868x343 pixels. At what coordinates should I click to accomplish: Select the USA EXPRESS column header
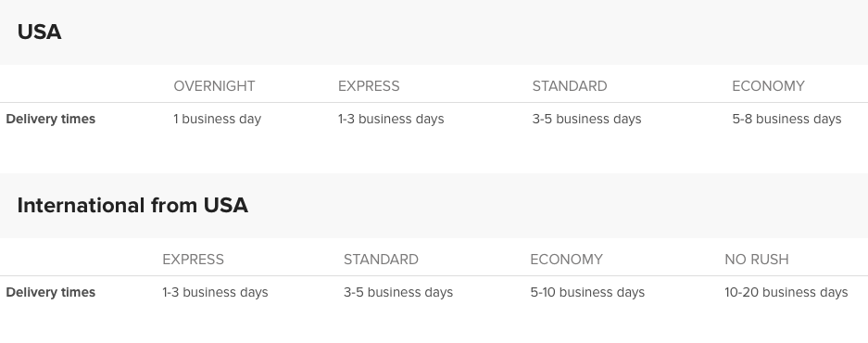click(x=369, y=86)
